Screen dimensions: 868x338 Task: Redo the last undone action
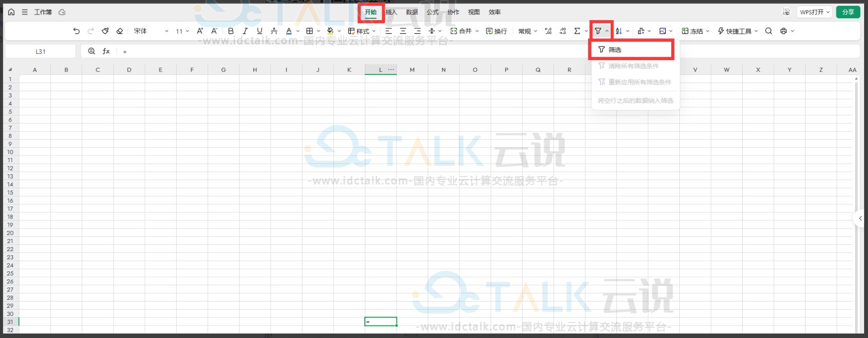[91, 31]
